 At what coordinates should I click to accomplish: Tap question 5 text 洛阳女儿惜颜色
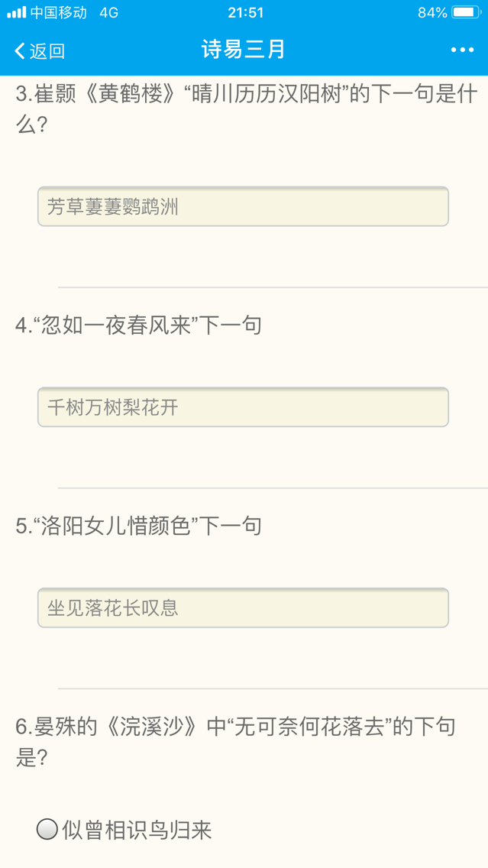click(139, 526)
